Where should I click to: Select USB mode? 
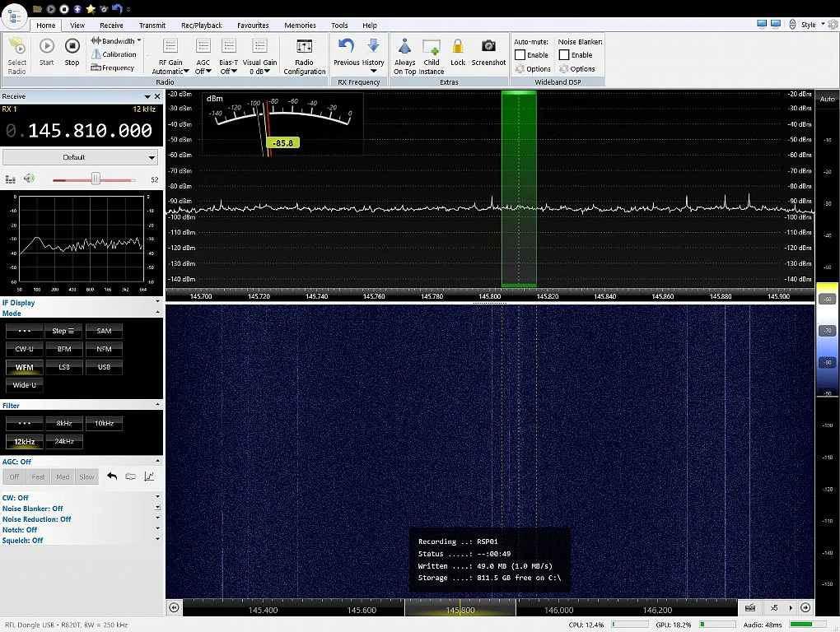pos(104,367)
